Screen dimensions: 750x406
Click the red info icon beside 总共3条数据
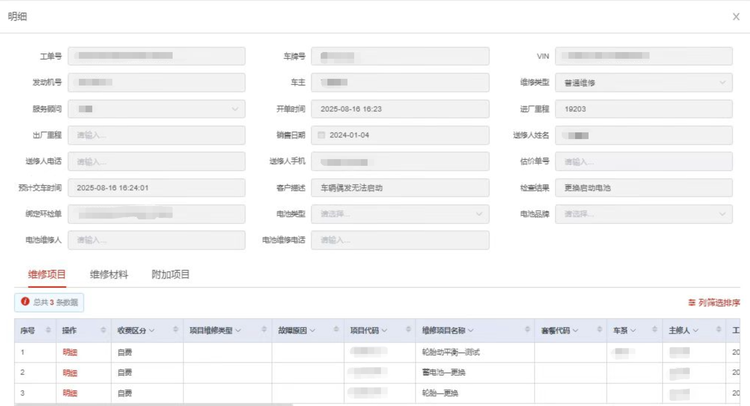tap(25, 301)
